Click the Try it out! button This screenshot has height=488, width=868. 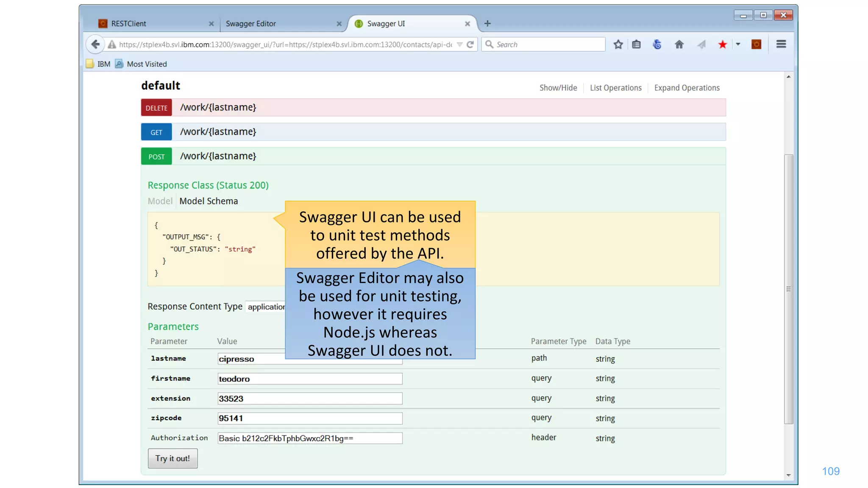click(x=172, y=458)
